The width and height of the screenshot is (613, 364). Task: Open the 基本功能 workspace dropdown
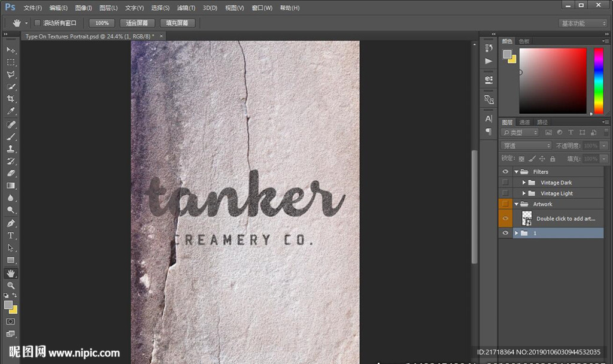[583, 23]
